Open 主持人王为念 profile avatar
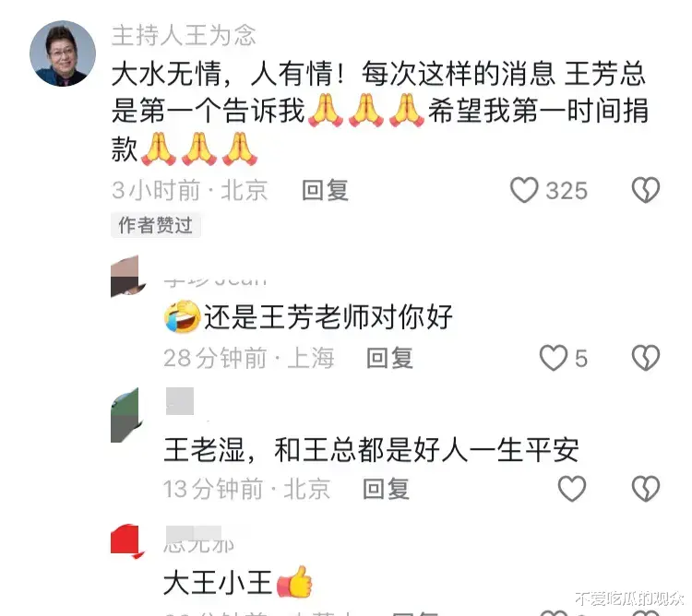Image resolution: width=692 pixels, height=616 pixels. point(63,53)
